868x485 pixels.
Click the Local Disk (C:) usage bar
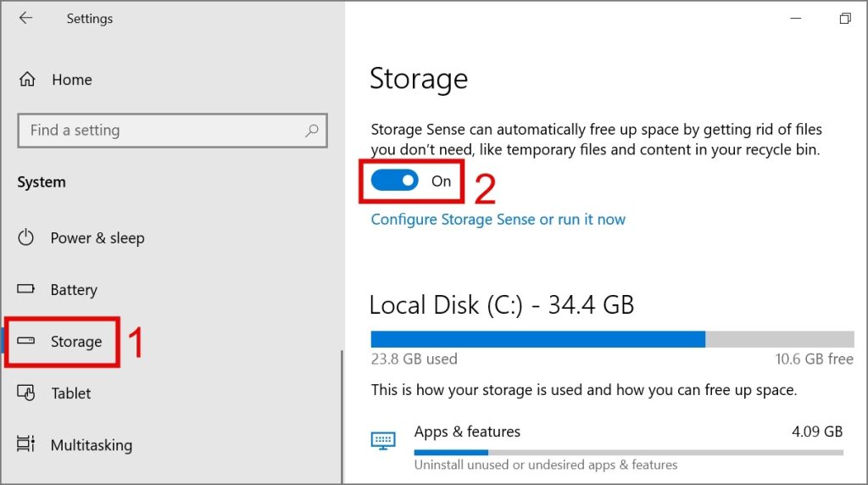click(x=612, y=339)
